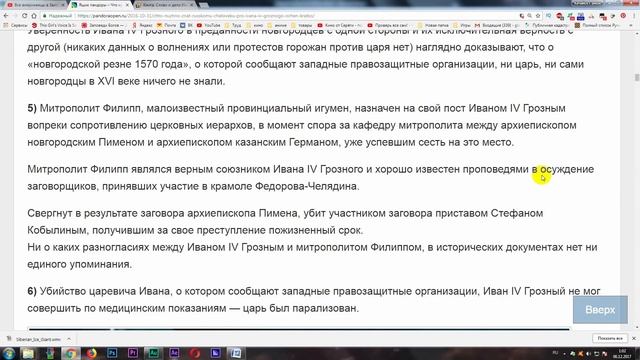640x360 pixels.
Task: Expand the download item options arrow
Action: (x=69, y=339)
